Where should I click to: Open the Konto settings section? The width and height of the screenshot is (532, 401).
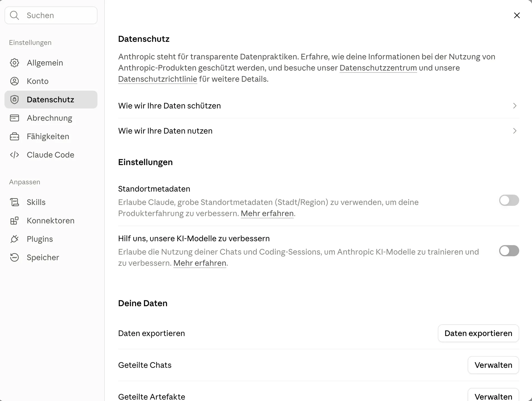pos(51,81)
